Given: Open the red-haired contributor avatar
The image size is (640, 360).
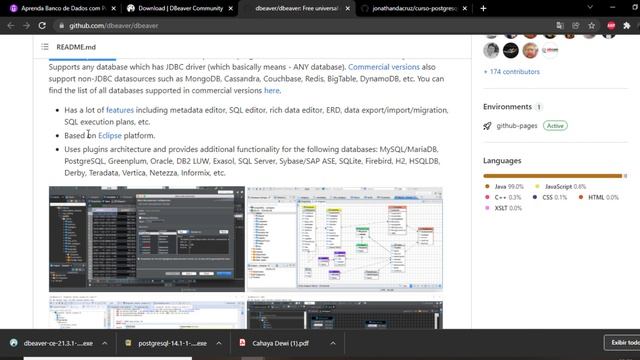Looking at the screenshot, I should click(x=530, y=51).
